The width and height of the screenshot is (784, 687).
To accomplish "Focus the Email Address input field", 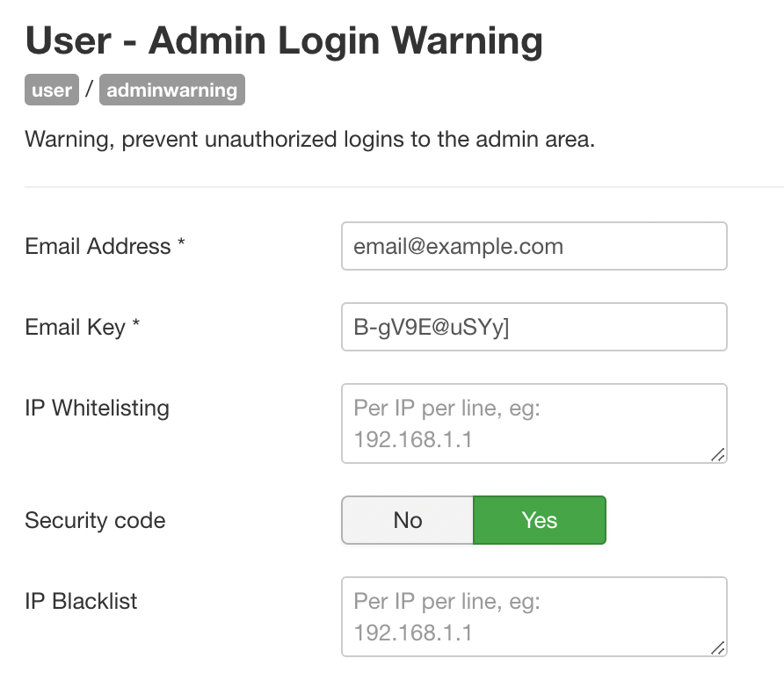I will 534,246.
